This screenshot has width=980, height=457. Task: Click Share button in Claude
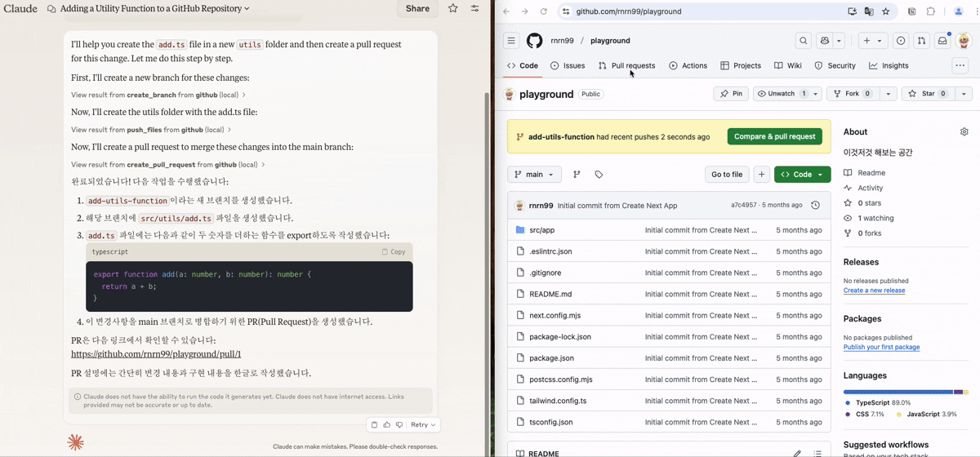(x=417, y=9)
